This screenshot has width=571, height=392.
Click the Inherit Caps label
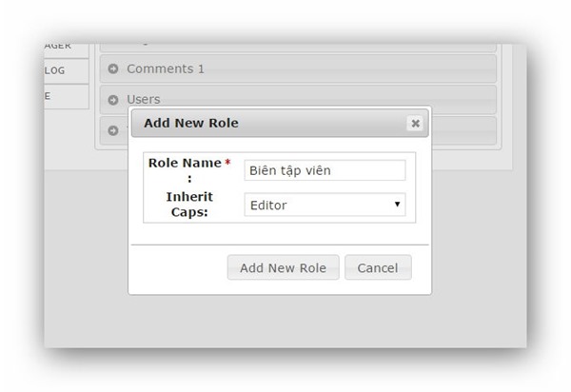coord(189,204)
